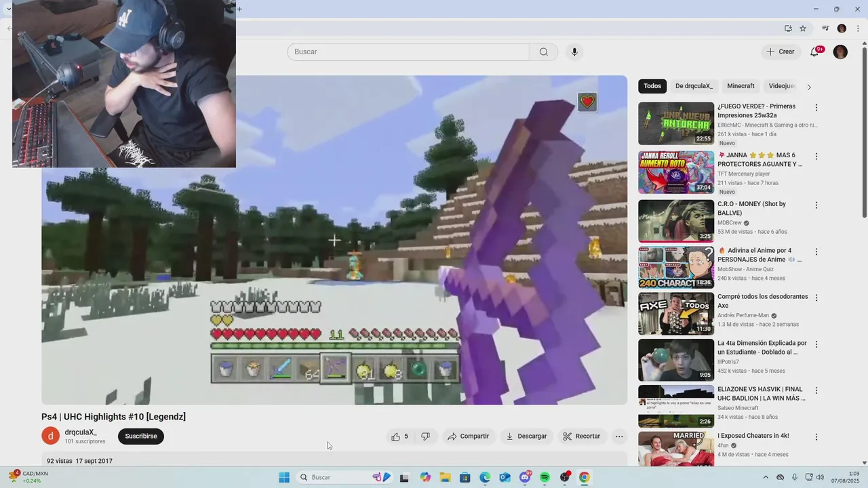Open the drqculaX_ channel name link
This screenshot has height=488, width=868.
81,432
